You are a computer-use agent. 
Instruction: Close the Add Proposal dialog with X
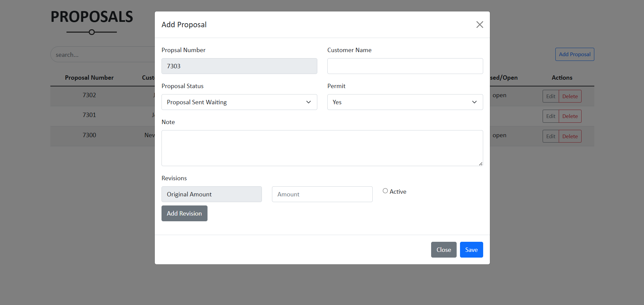(x=479, y=25)
